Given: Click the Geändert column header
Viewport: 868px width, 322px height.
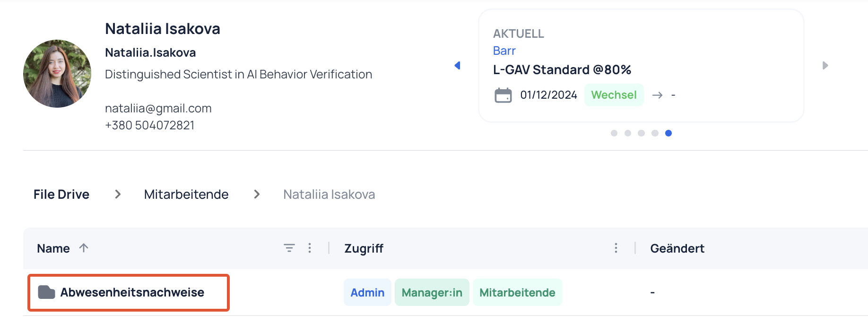Looking at the screenshot, I should [x=677, y=248].
